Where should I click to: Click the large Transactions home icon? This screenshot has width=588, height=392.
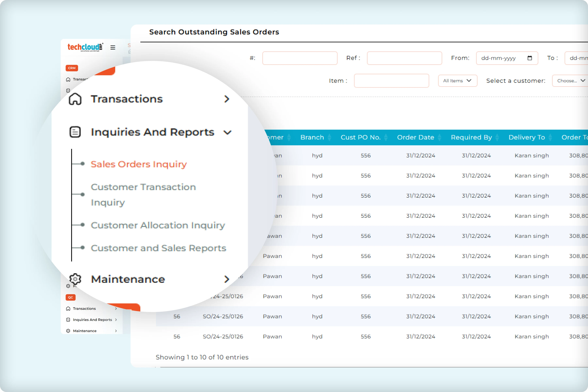point(75,99)
